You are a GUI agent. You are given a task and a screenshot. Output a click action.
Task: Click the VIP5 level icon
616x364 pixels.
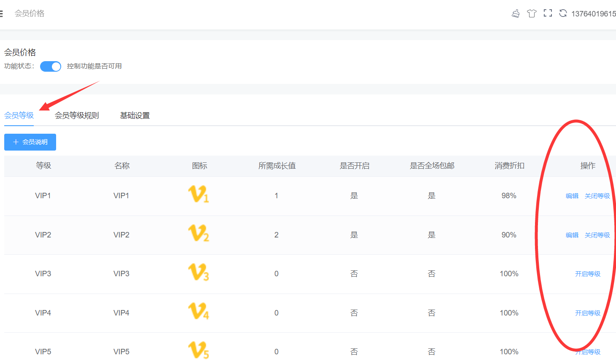click(198, 350)
